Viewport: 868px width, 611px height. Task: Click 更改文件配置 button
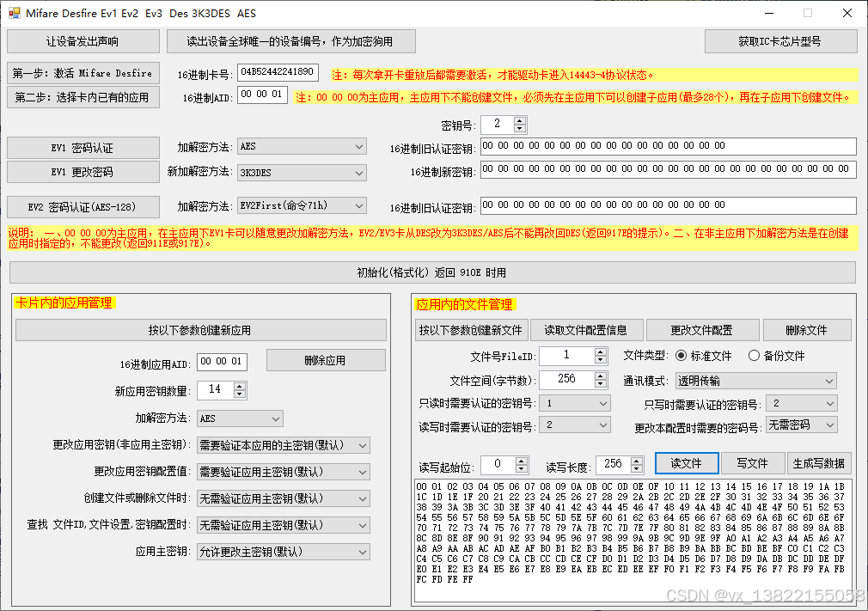click(702, 330)
